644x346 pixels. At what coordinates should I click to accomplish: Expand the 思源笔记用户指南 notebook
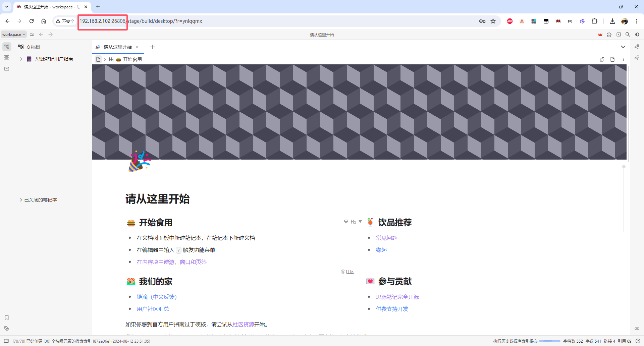[x=21, y=59]
